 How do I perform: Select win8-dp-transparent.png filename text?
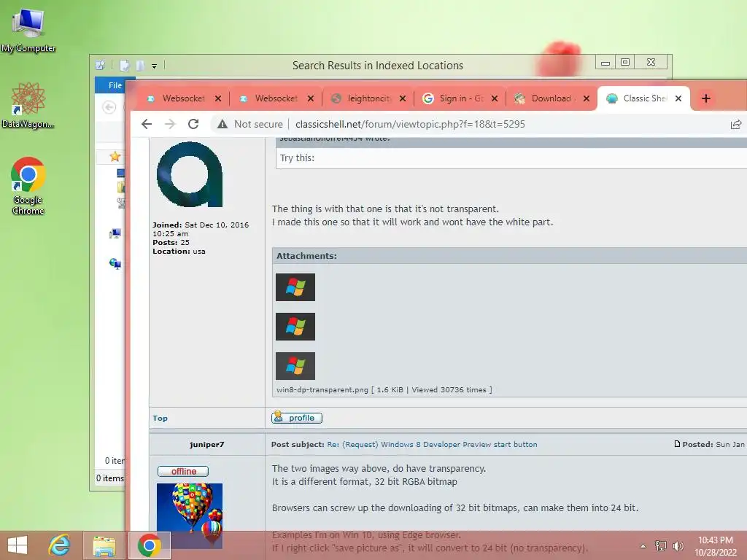click(x=322, y=389)
